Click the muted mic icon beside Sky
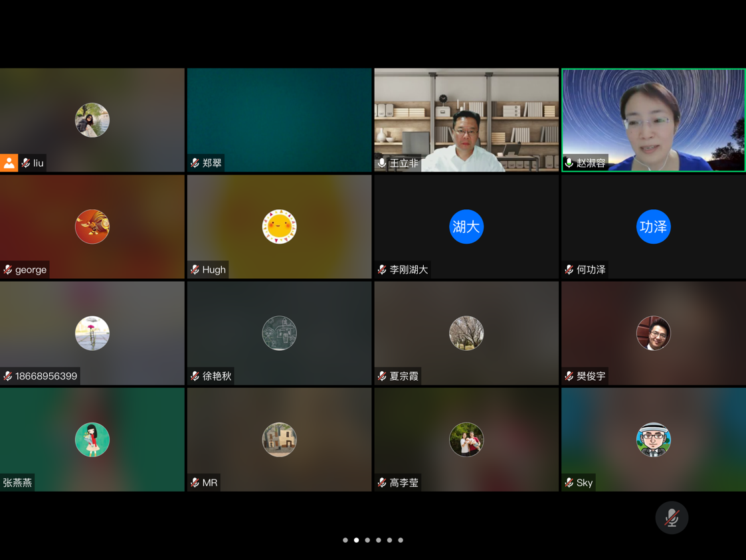This screenshot has height=560, width=746. (569, 483)
